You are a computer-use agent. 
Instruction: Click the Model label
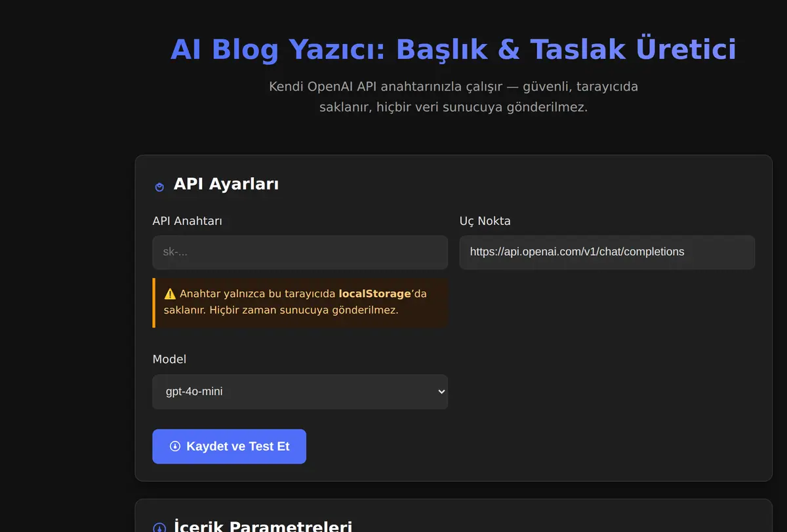pos(169,359)
